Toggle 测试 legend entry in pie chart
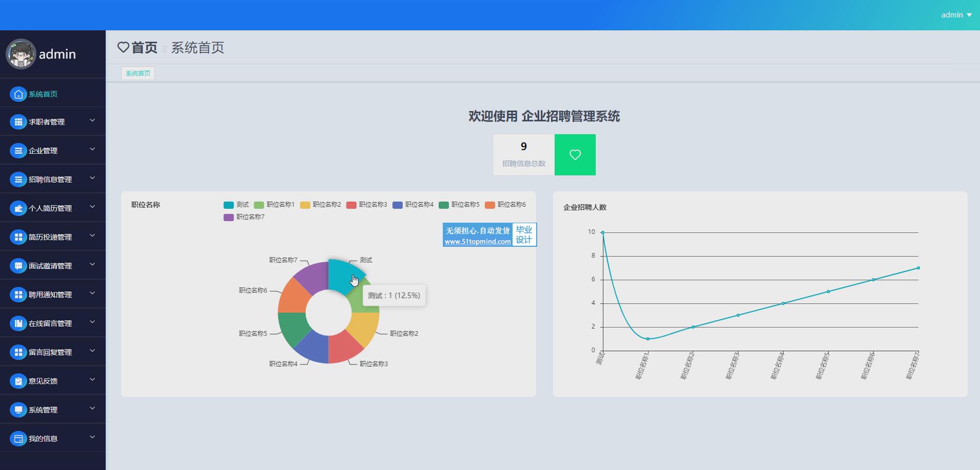The width and height of the screenshot is (980, 470). point(236,205)
